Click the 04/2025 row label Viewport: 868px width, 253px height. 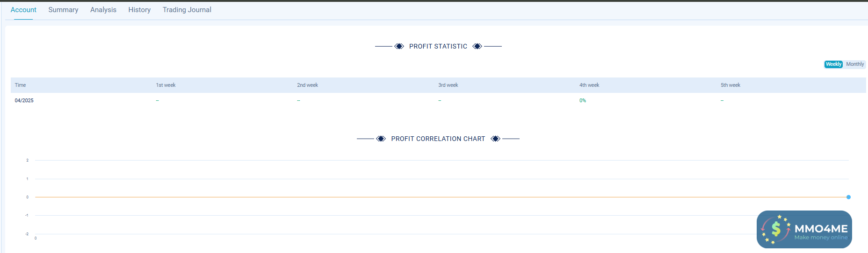[24, 100]
